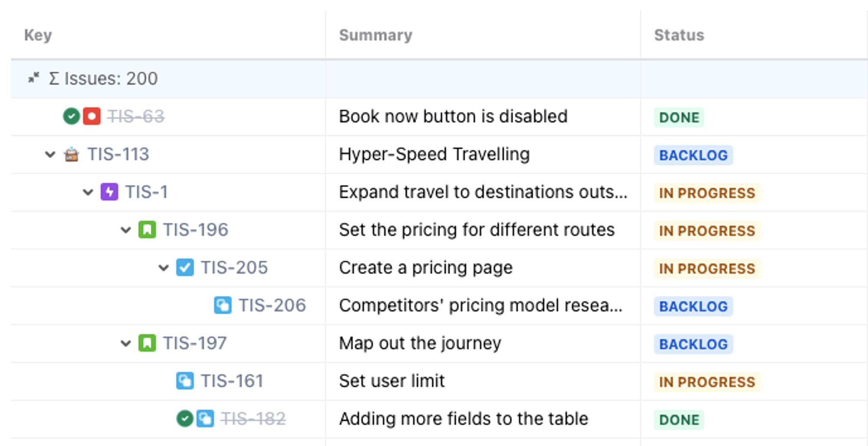The image size is (868, 446).
Task: Collapse all using the Issues row arrows icon
Action: 33,78
